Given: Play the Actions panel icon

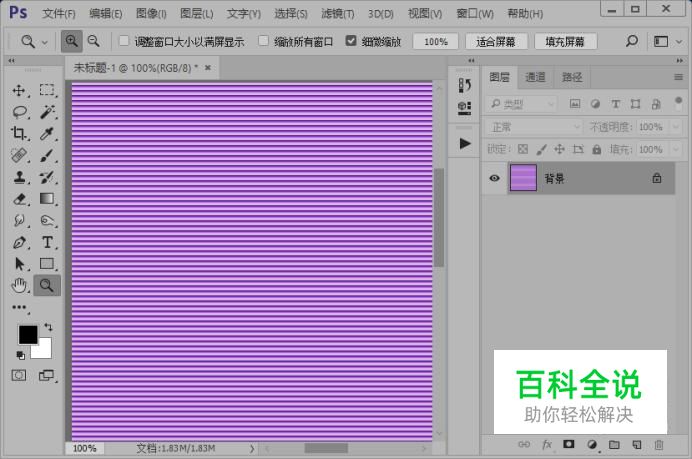Looking at the screenshot, I should (x=464, y=143).
